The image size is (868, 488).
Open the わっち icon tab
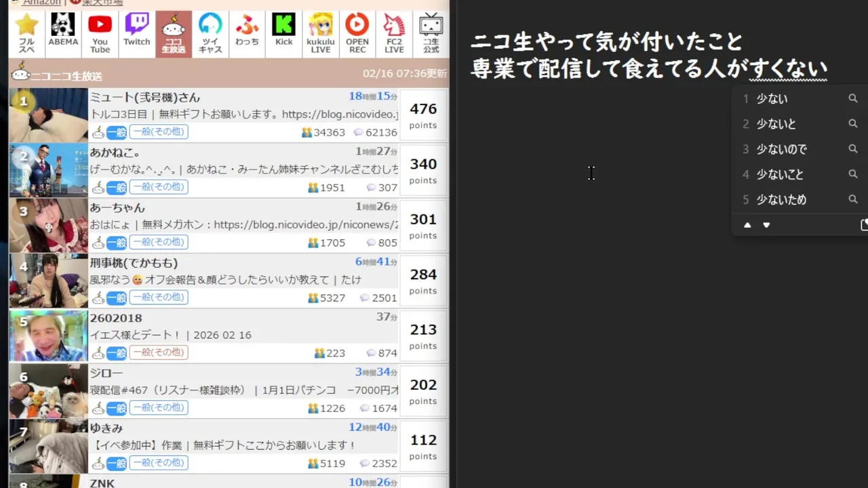point(247,33)
